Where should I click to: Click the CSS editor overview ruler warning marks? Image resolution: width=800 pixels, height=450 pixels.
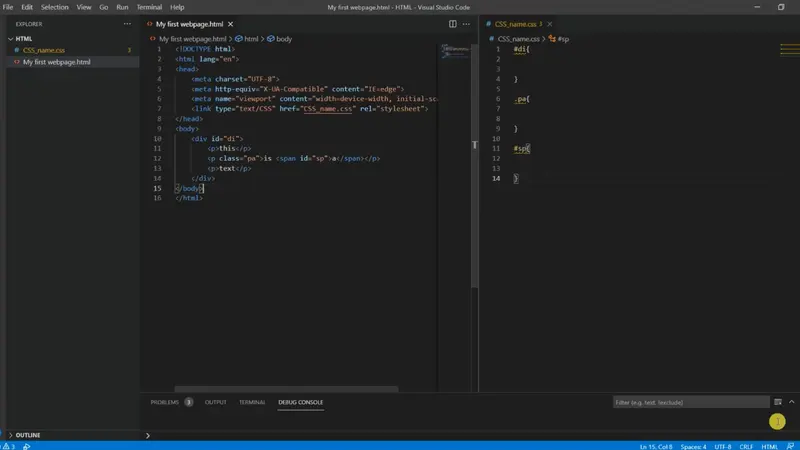click(x=789, y=49)
